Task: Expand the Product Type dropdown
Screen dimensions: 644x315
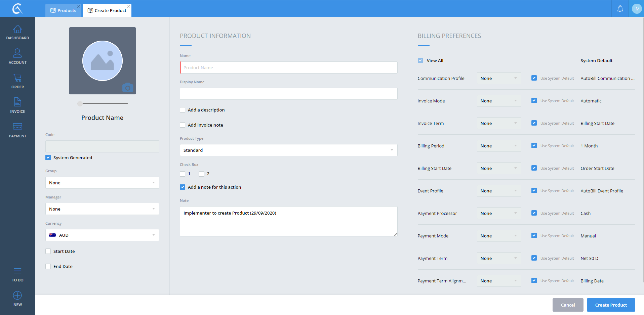Action: (x=288, y=150)
